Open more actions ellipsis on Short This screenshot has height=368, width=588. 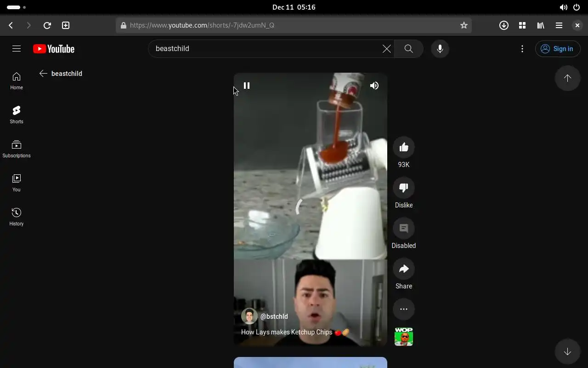coord(404,309)
